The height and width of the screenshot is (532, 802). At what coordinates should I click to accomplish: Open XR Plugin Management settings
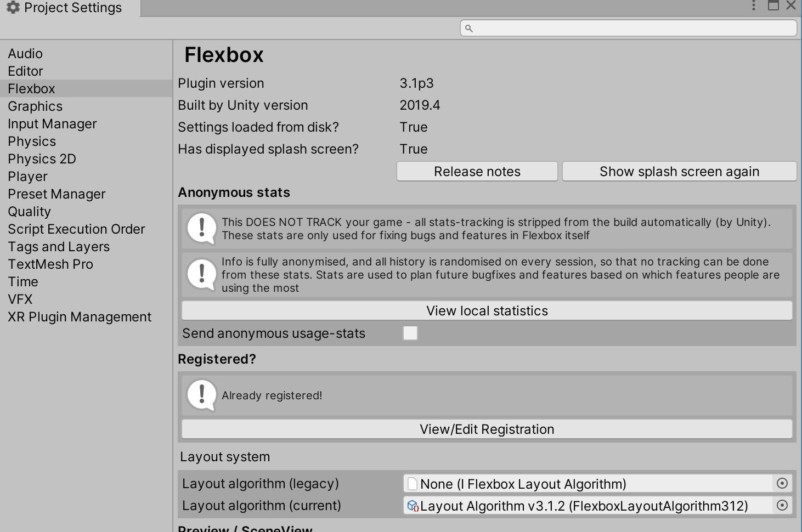coord(86,316)
